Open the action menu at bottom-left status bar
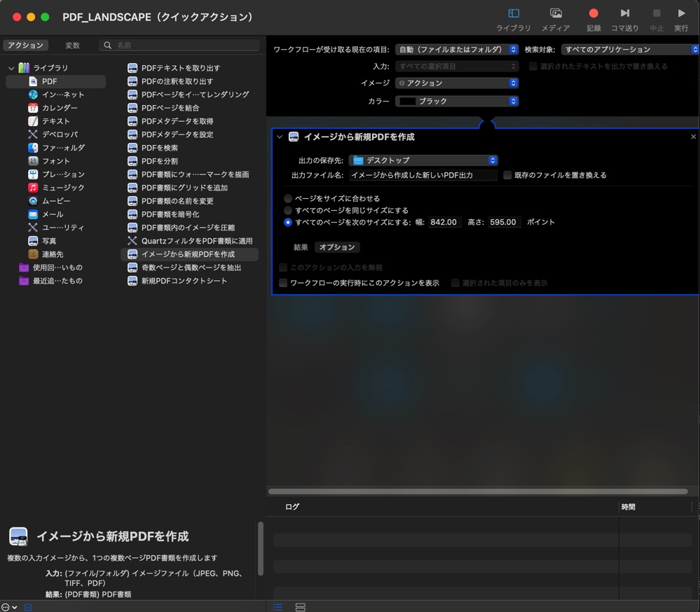This screenshot has width=700, height=612. coord(9,607)
